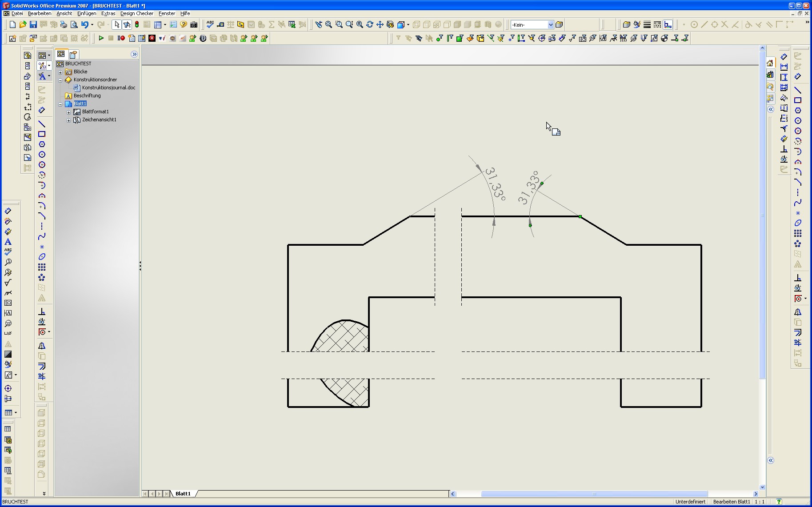Expand the toolbar overflow chevron at top right
The image size is (812, 507).
click(807, 22)
